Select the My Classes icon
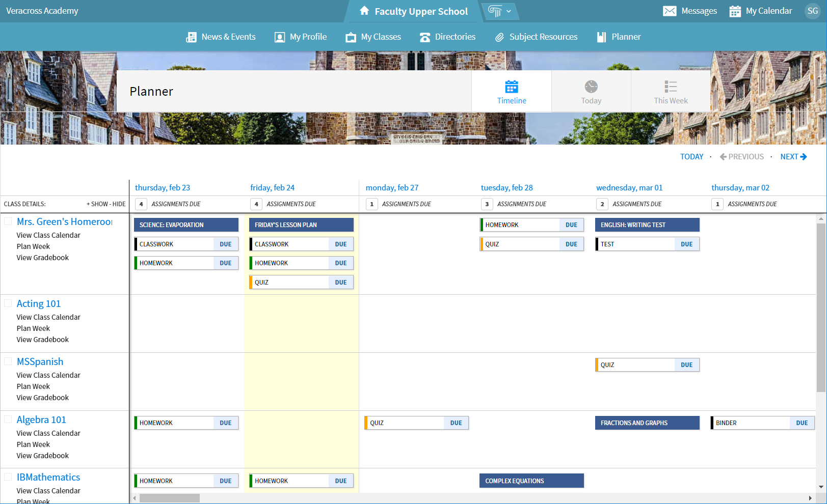Screen dimensions: 827x504 pyautogui.click(x=351, y=37)
